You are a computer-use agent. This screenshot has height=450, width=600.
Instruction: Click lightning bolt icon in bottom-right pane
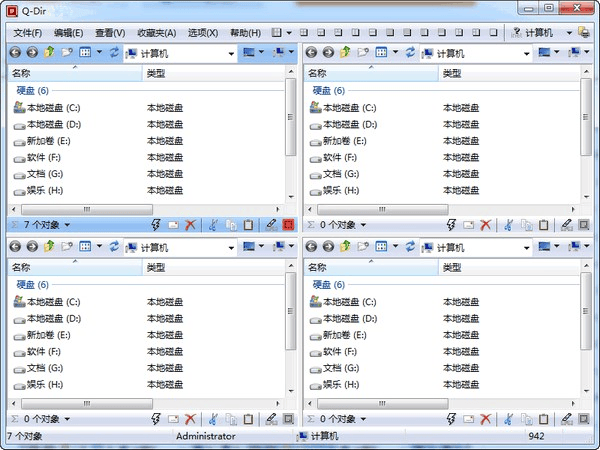tap(451, 419)
